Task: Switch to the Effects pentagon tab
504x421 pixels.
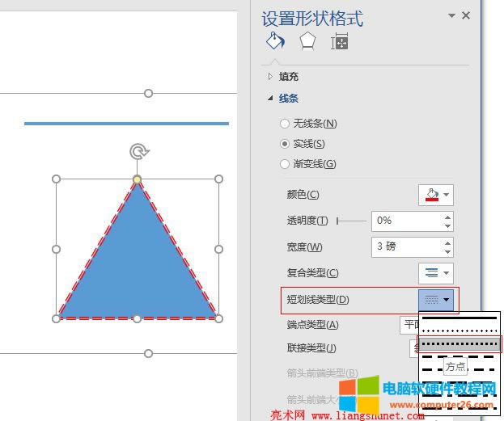Action: pos(307,42)
